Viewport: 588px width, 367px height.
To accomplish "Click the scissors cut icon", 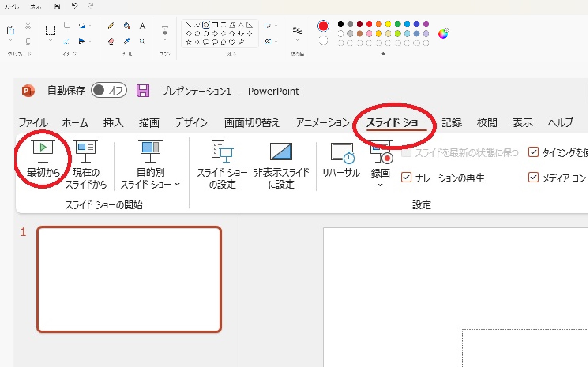I will (x=28, y=26).
